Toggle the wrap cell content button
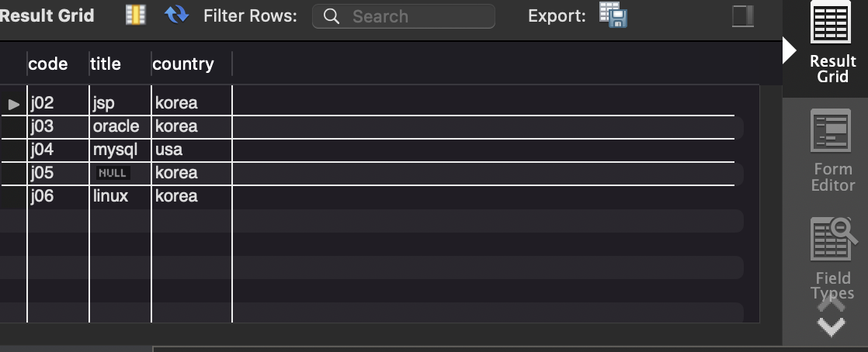868x352 pixels. click(x=743, y=16)
